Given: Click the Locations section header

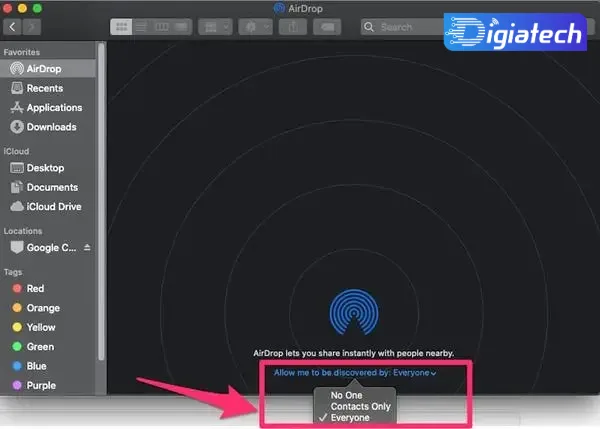Looking at the screenshot, I should tap(23, 231).
